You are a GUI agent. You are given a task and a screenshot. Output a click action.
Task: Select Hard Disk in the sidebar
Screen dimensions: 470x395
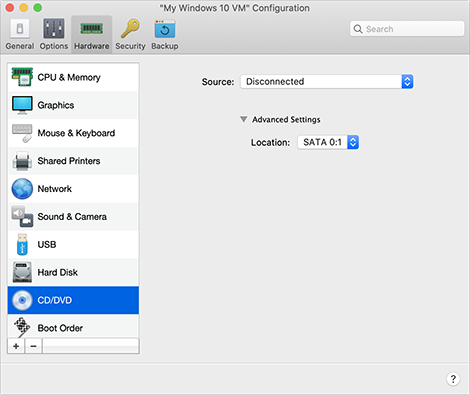[73, 272]
